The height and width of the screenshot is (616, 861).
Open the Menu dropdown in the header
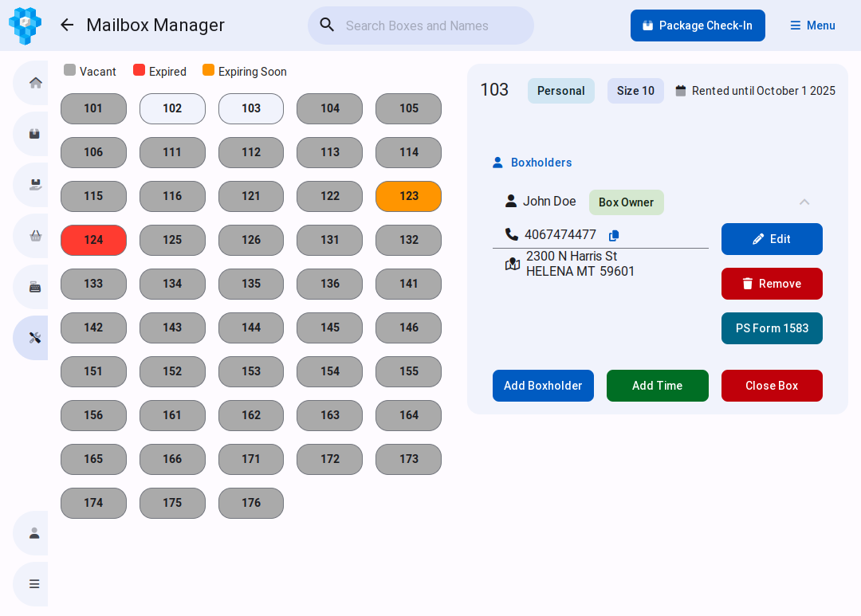[812, 26]
